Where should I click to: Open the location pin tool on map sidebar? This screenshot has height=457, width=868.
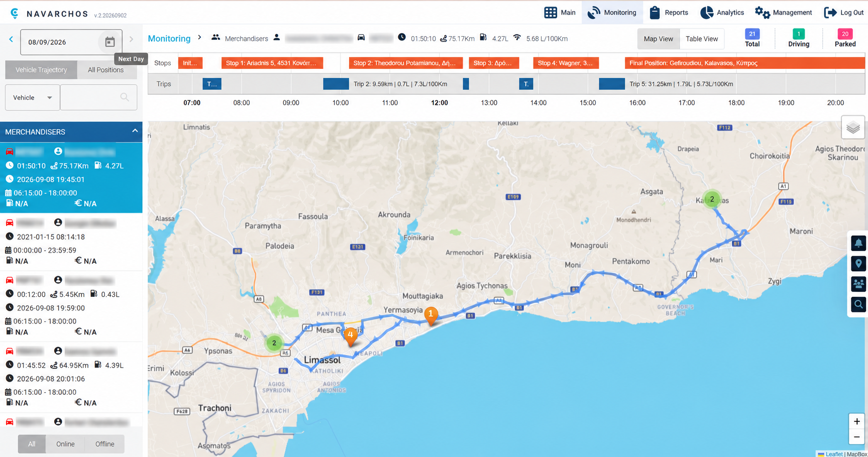tap(858, 264)
